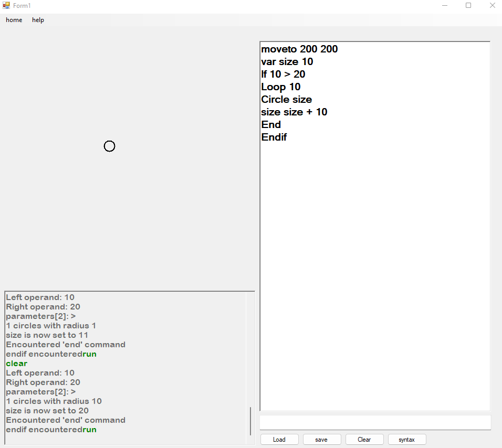Click inside the empty command input field

point(374,422)
